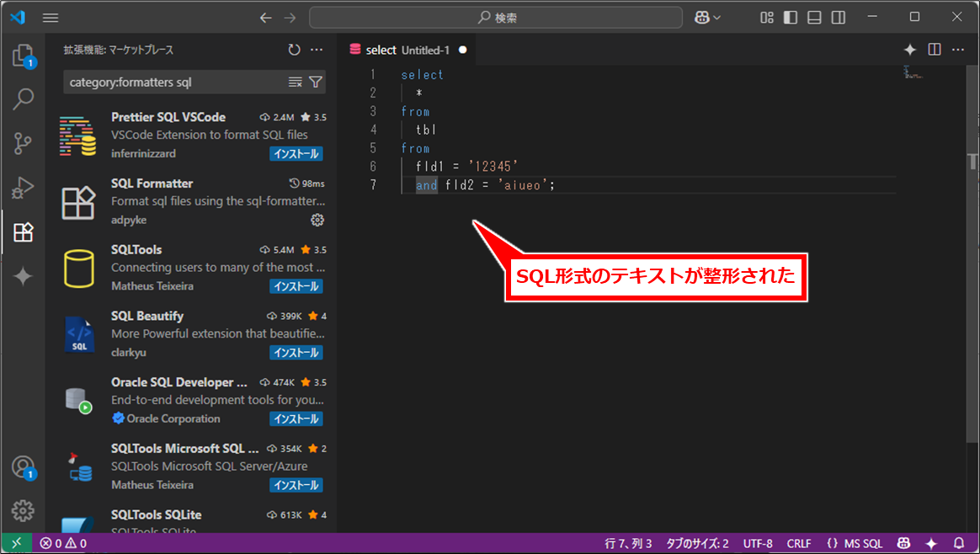Open the Manage gear in activity bar
This screenshot has height=554, width=980.
pos(23,511)
